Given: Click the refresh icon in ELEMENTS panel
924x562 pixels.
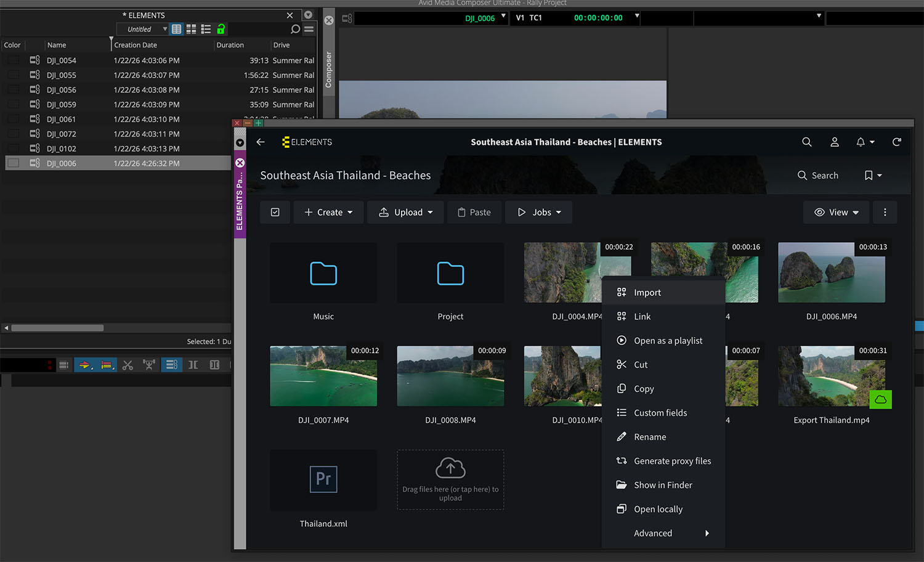Looking at the screenshot, I should point(896,142).
